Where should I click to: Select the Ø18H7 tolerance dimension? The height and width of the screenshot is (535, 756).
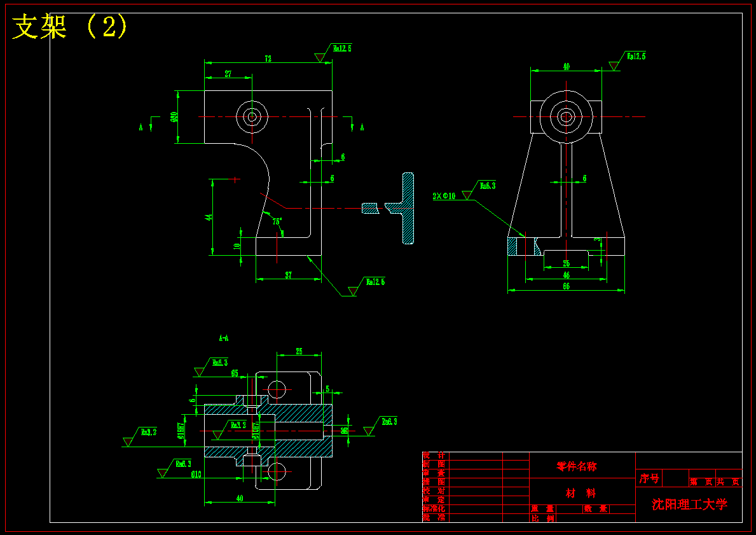[x=181, y=431]
